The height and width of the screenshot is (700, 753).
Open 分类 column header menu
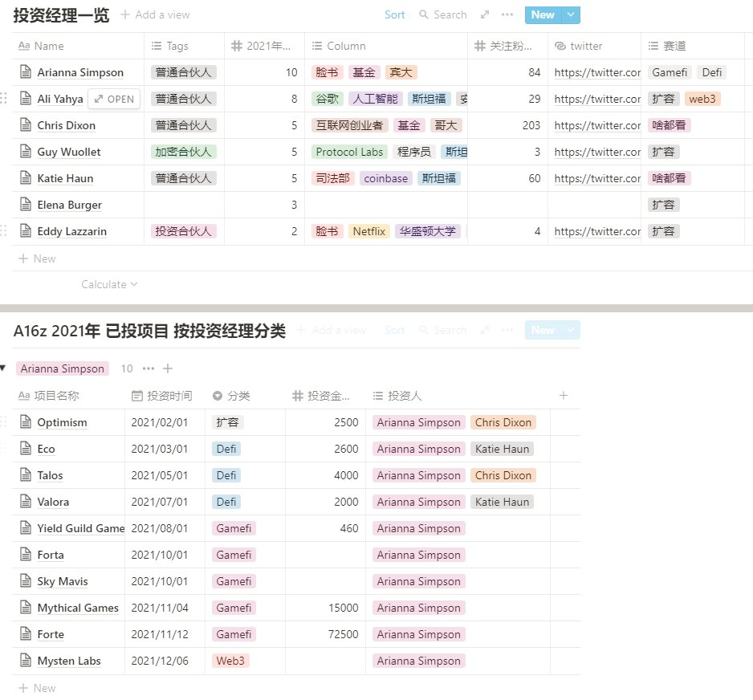click(246, 396)
